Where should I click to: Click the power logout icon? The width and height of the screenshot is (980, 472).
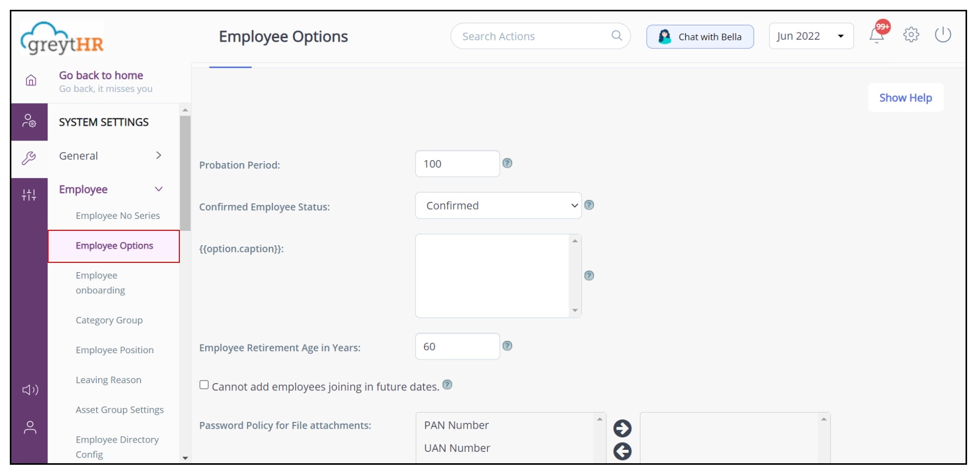tap(943, 35)
